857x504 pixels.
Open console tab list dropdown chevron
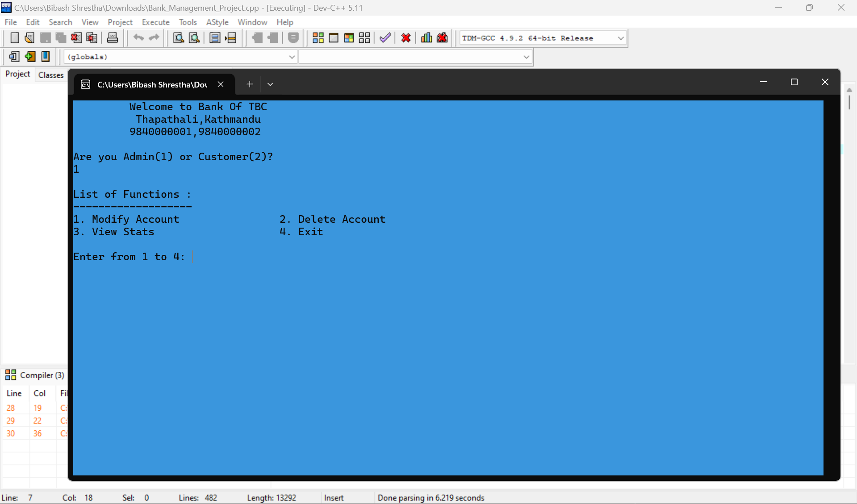pyautogui.click(x=270, y=84)
